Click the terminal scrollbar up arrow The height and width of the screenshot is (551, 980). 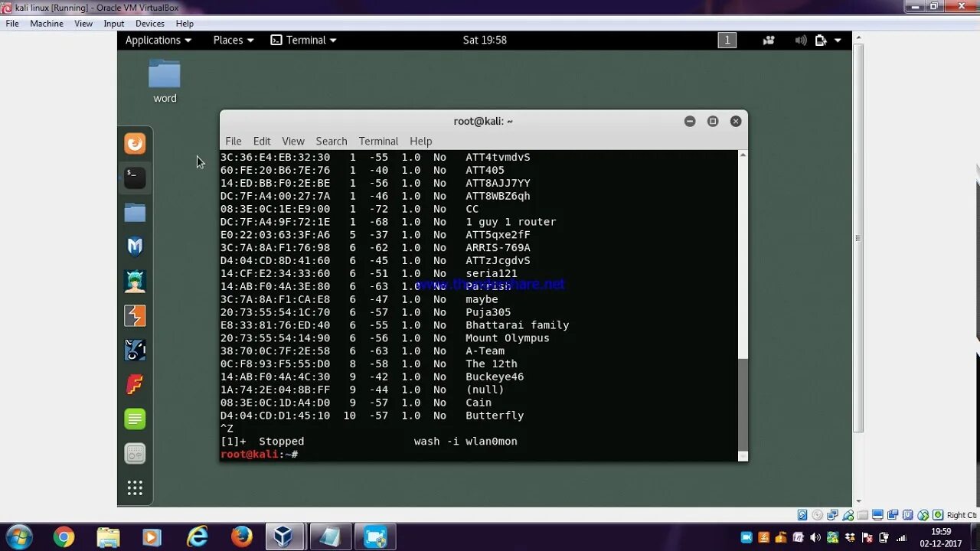[743, 155]
